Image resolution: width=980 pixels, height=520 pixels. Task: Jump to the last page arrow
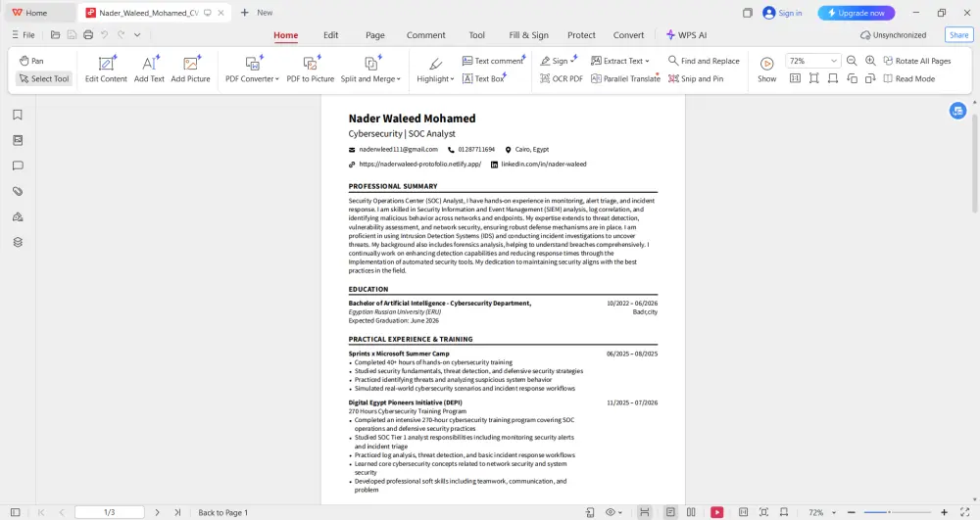(x=177, y=512)
